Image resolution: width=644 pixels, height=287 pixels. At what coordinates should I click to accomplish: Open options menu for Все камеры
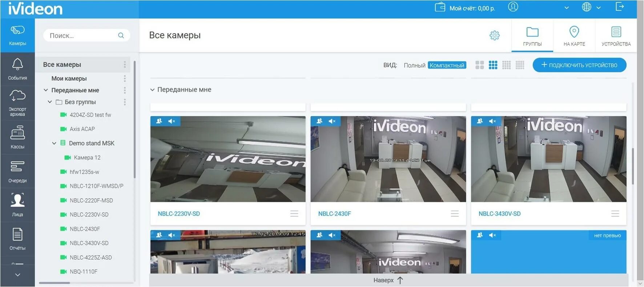click(x=125, y=64)
